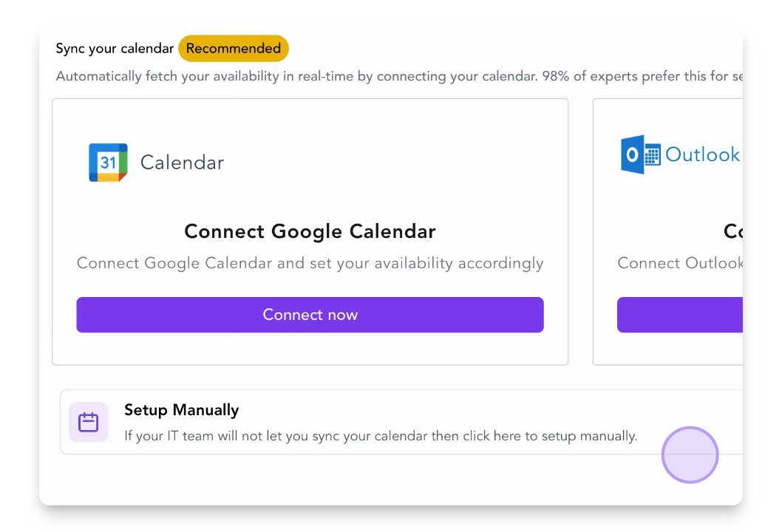Click the translucent purple circle highlight

point(690,455)
